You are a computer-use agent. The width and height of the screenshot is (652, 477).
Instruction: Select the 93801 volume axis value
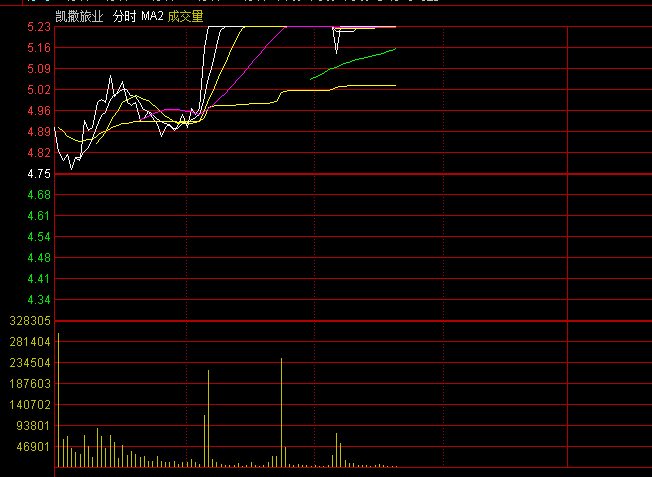pos(33,425)
